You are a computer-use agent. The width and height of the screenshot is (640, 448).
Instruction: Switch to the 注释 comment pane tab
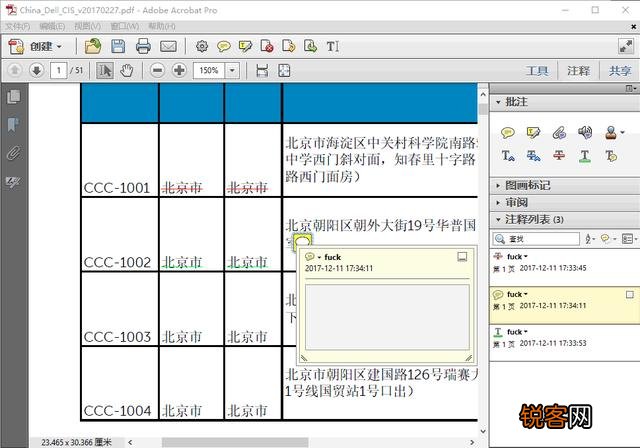click(578, 71)
